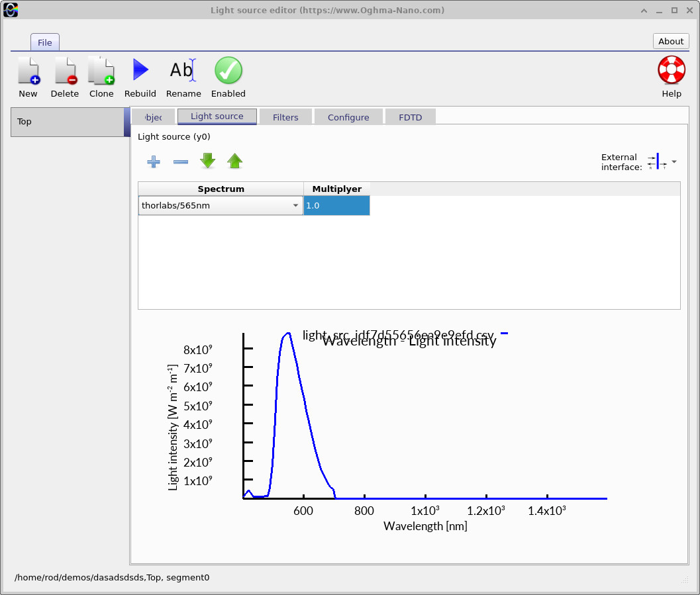This screenshot has width=700, height=595.
Task: Expand the External interface dropdown arrow
Action: tap(674, 161)
